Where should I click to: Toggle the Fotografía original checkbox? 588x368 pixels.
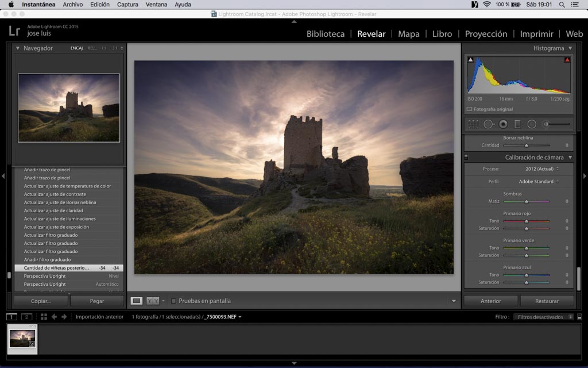click(470, 109)
